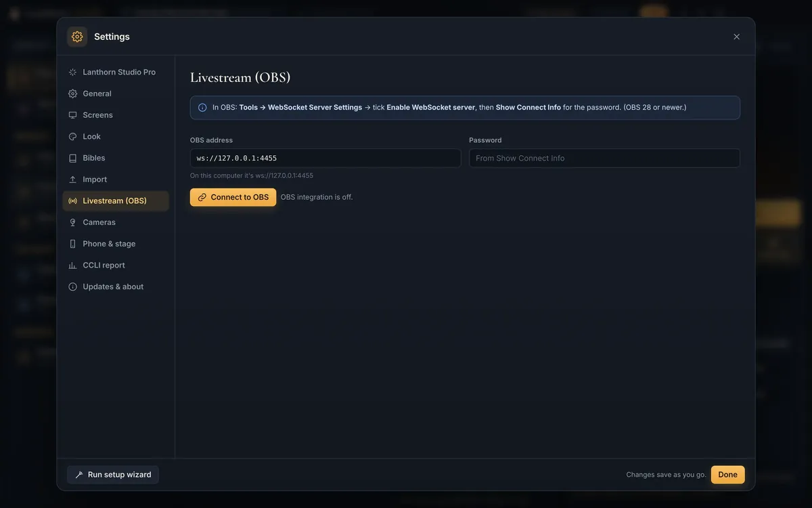Viewport: 812px width, 508px height.
Task: Open CCLI report section
Action: pos(116,265)
